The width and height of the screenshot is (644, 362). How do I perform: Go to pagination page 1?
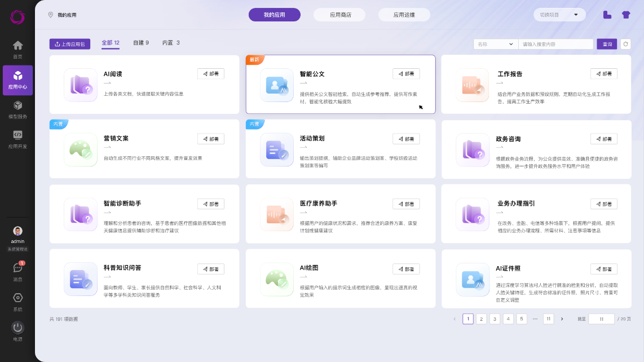[468, 319]
